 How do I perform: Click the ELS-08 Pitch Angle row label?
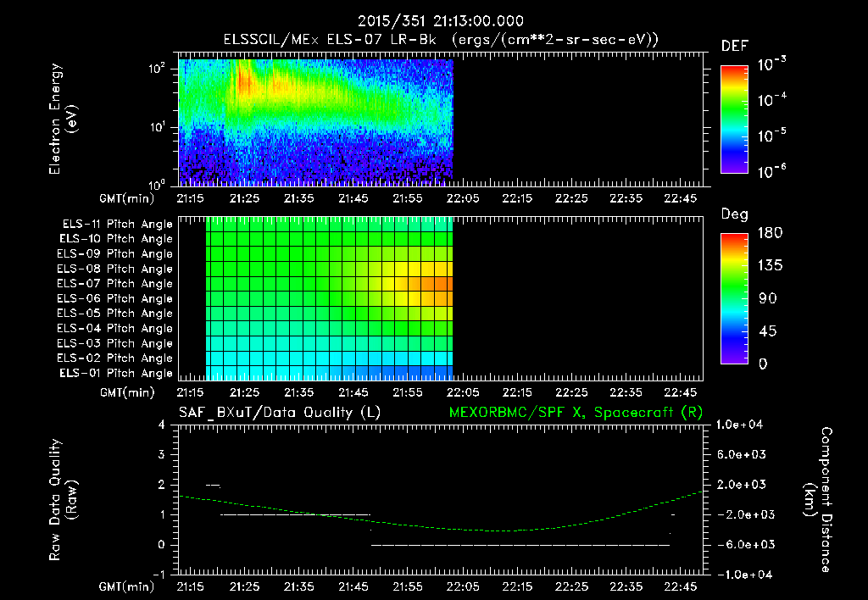coord(115,269)
